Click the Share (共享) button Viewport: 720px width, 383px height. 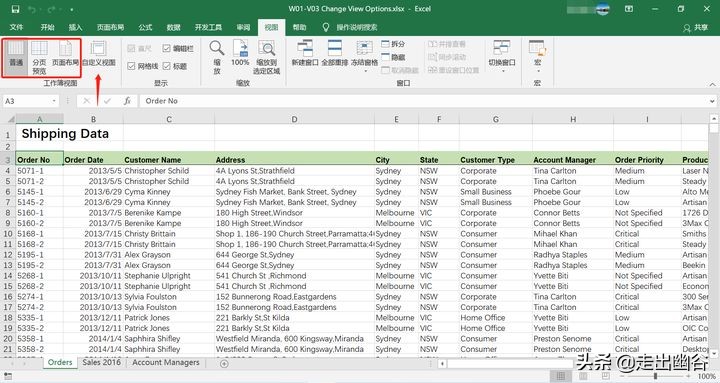pos(696,28)
